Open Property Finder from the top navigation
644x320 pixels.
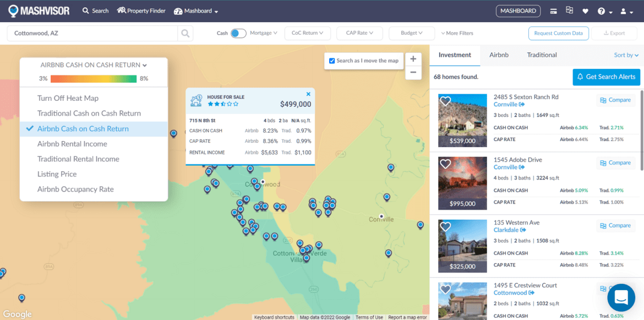(x=141, y=10)
